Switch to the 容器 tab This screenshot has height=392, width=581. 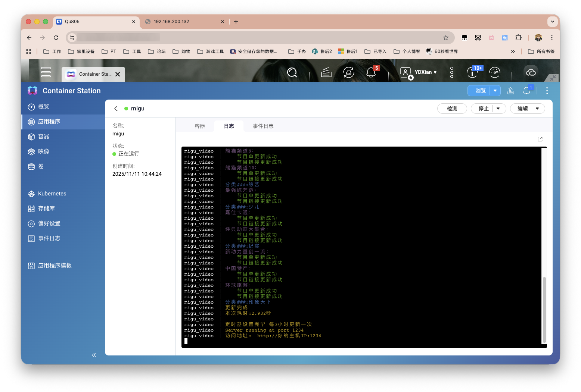click(199, 126)
